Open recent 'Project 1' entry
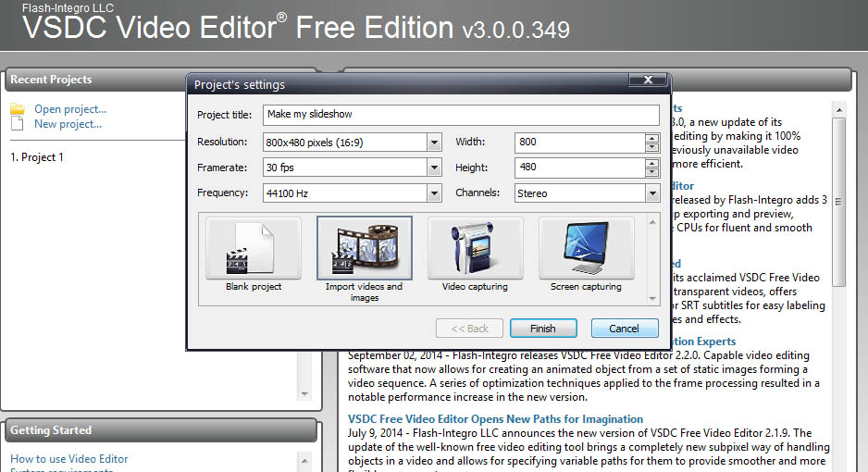Image resolution: width=868 pixels, height=472 pixels. click(37, 157)
